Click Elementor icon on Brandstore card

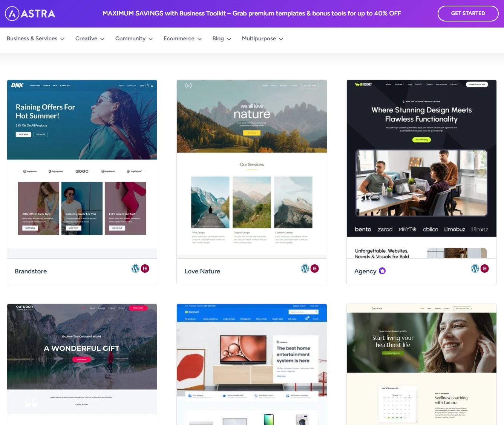(145, 269)
